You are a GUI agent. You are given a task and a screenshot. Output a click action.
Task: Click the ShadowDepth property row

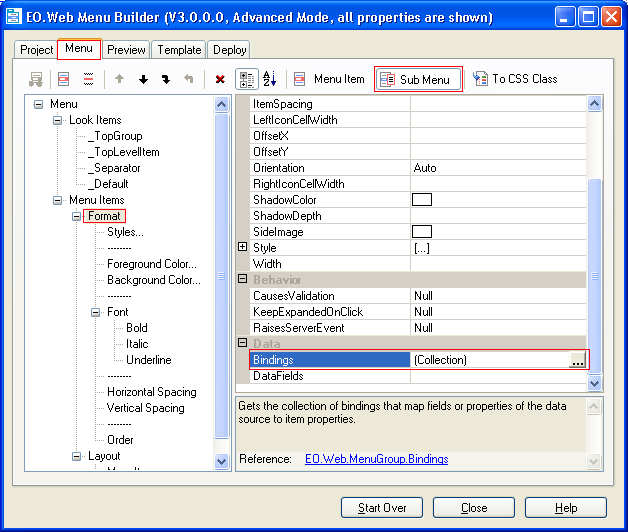(x=418, y=216)
